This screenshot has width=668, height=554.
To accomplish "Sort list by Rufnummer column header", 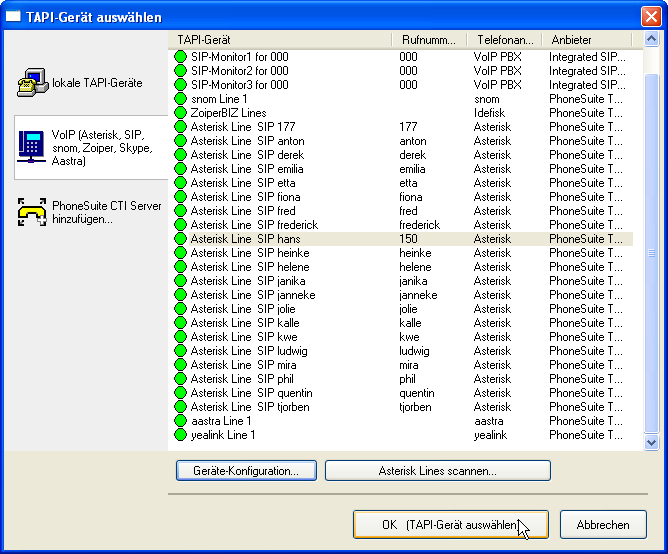I will coord(429,39).
